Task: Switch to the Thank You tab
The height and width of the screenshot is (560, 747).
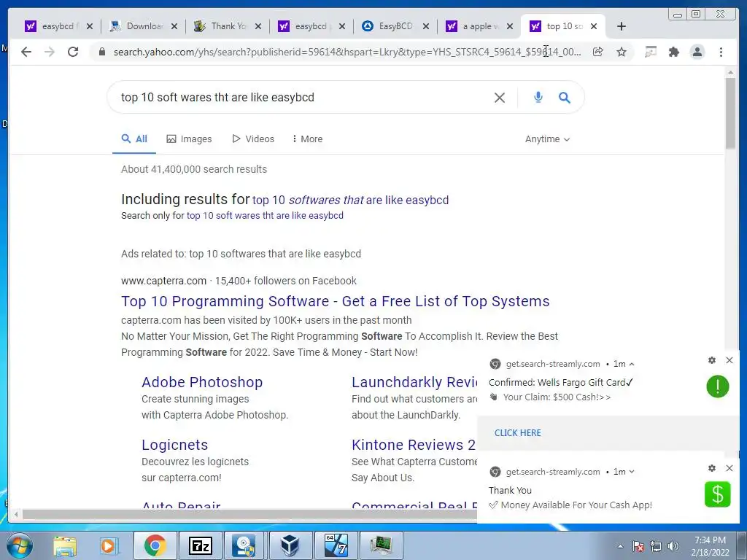Action: (x=228, y=26)
